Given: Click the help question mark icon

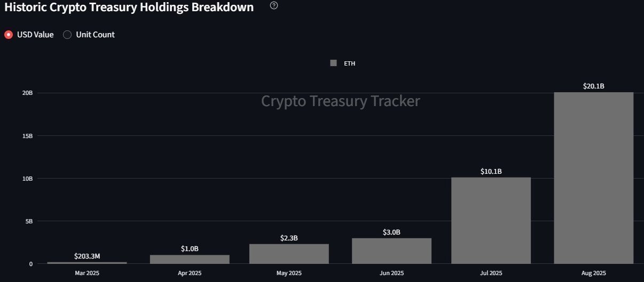Looking at the screenshot, I should point(274,6).
